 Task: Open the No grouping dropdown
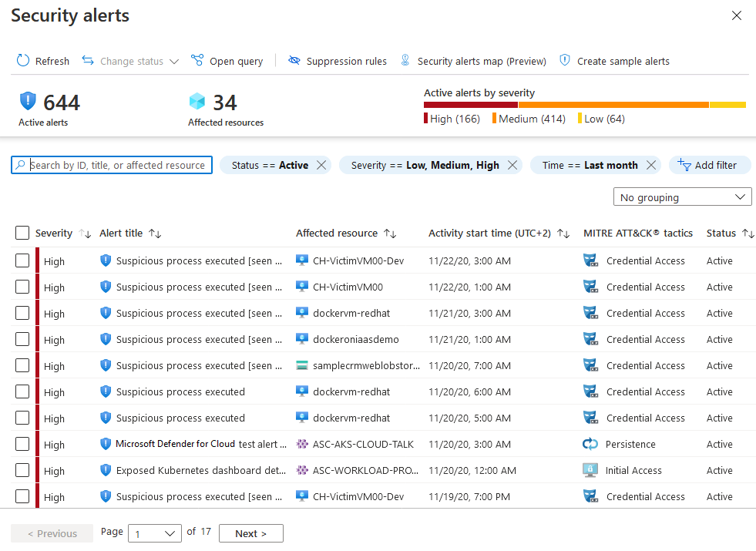(x=682, y=197)
